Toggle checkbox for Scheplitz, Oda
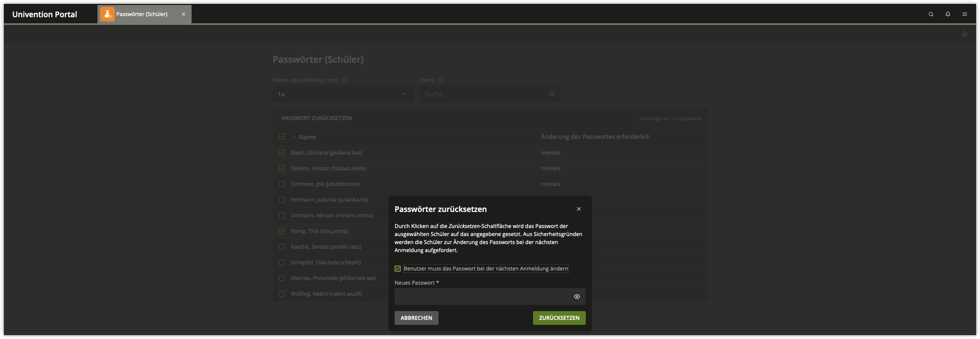980x339 pixels. pyautogui.click(x=282, y=262)
